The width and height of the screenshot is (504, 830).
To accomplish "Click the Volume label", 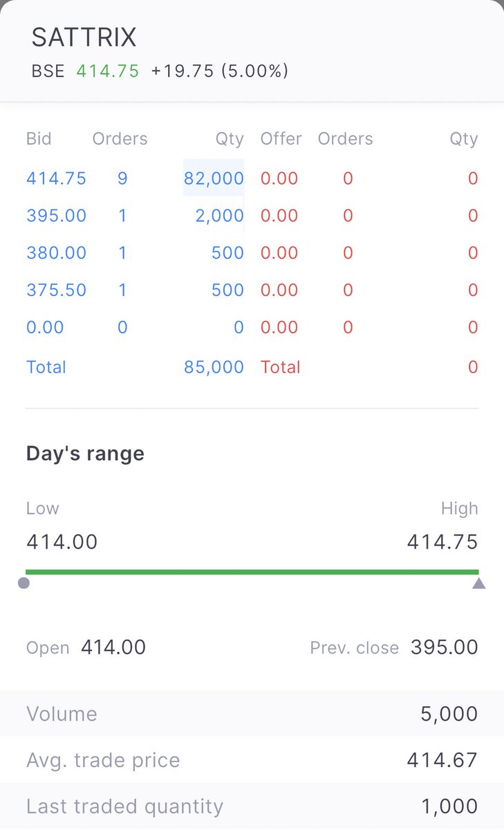I will [x=62, y=714].
